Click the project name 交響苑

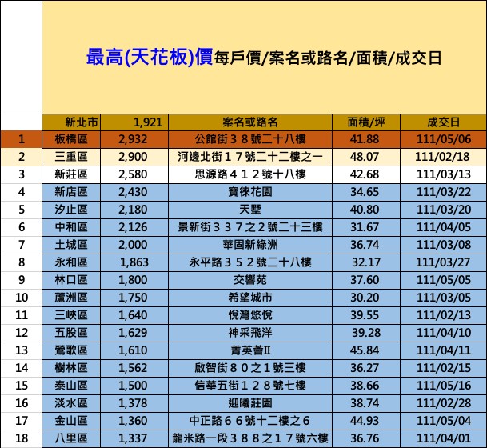click(250, 280)
